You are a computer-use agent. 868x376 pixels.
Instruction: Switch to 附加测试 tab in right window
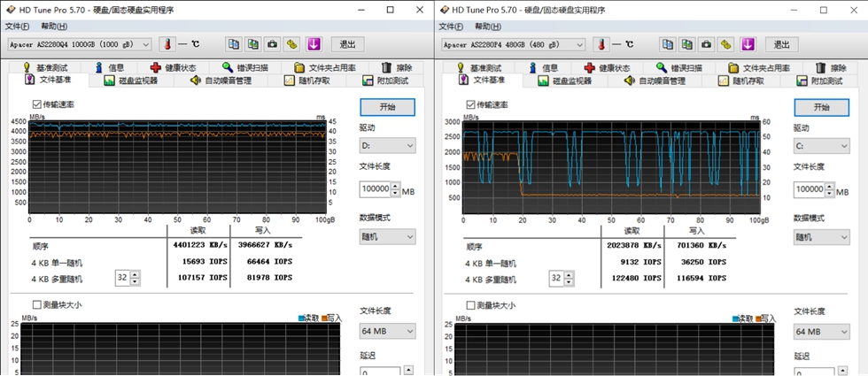click(819, 81)
